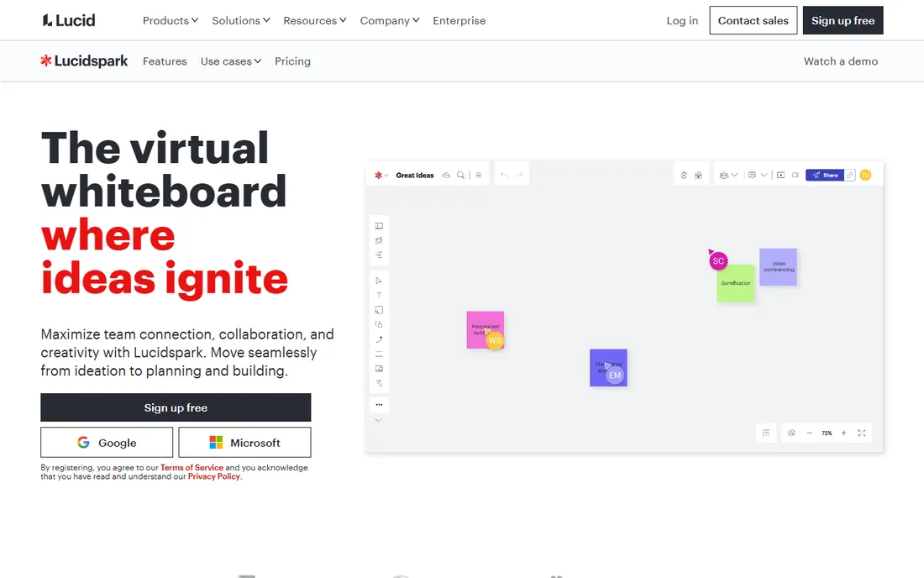Image resolution: width=924 pixels, height=578 pixels.
Task: Sign up with Google
Action: [x=107, y=443]
